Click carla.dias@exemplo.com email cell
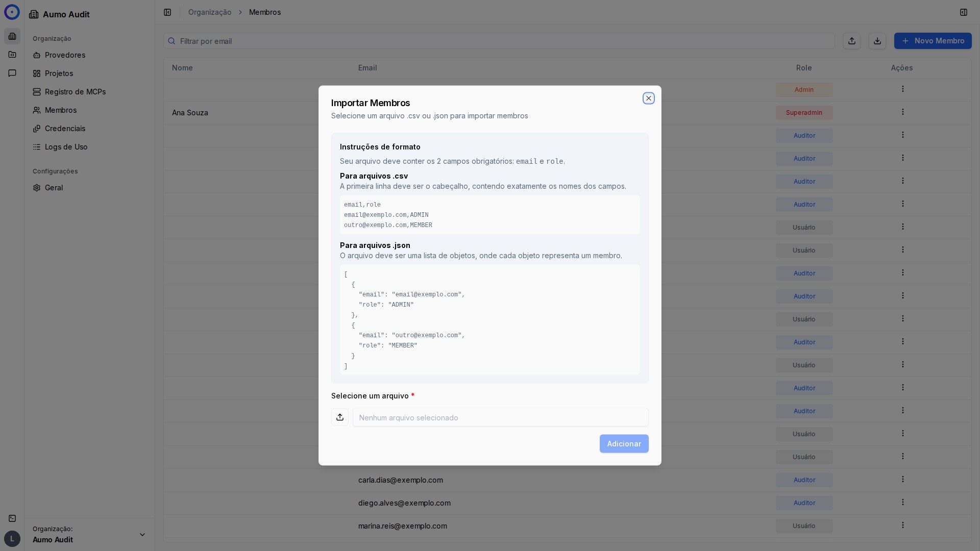The height and width of the screenshot is (551, 980). 401,480
